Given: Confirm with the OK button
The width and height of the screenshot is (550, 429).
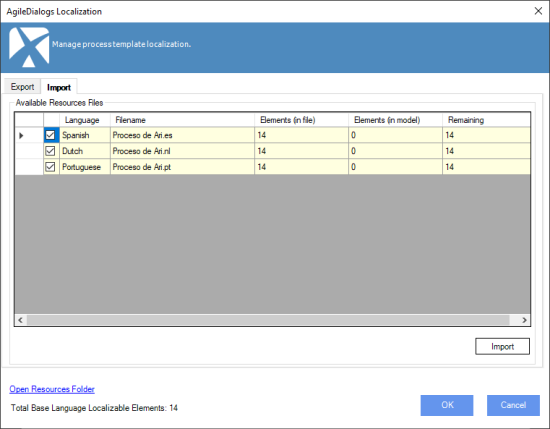Looking at the screenshot, I should pyautogui.click(x=447, y=405).
